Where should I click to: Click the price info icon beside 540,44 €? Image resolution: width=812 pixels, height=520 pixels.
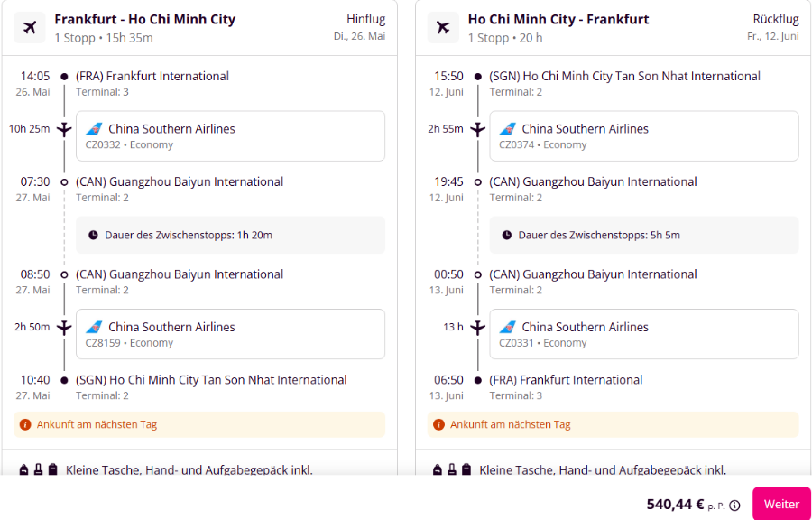[734, 506]
